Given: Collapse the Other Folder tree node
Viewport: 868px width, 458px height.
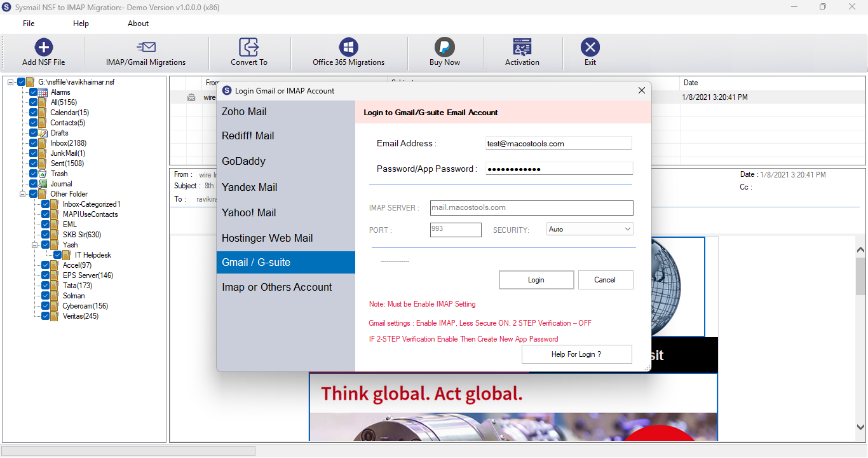Looking at the screenshot, I should point(23,194).
